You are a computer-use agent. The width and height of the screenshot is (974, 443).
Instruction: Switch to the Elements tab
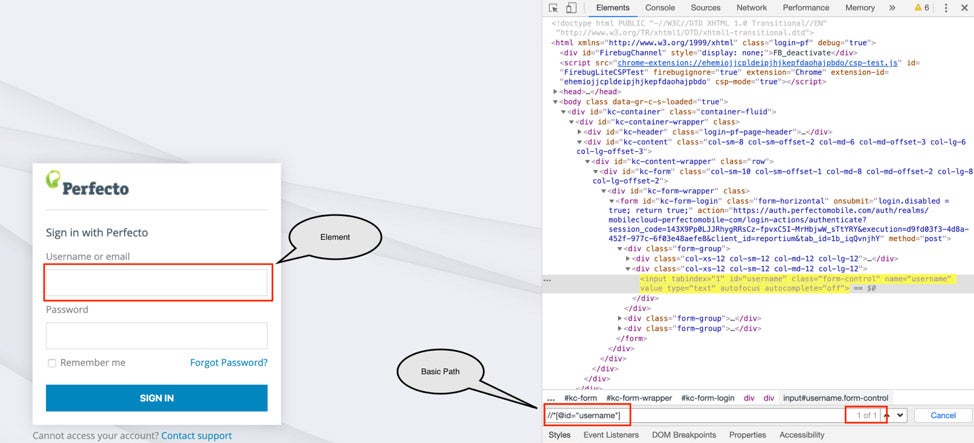612,8
